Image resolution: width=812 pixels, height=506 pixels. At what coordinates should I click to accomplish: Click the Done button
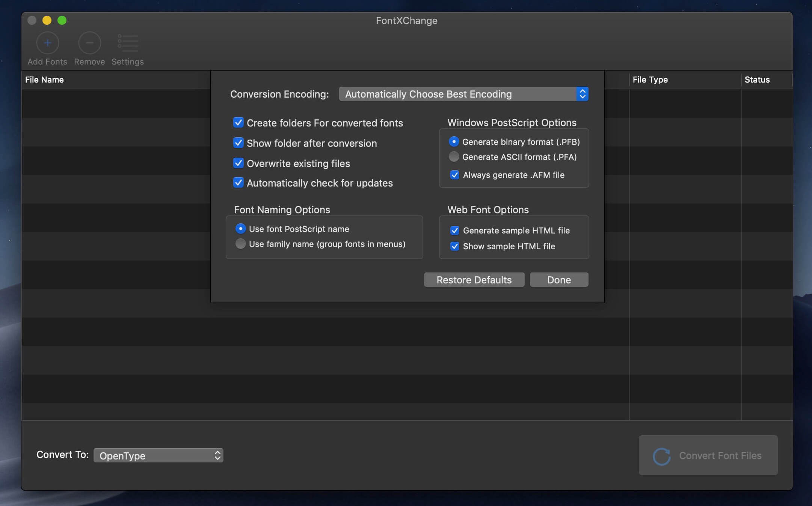559,280
